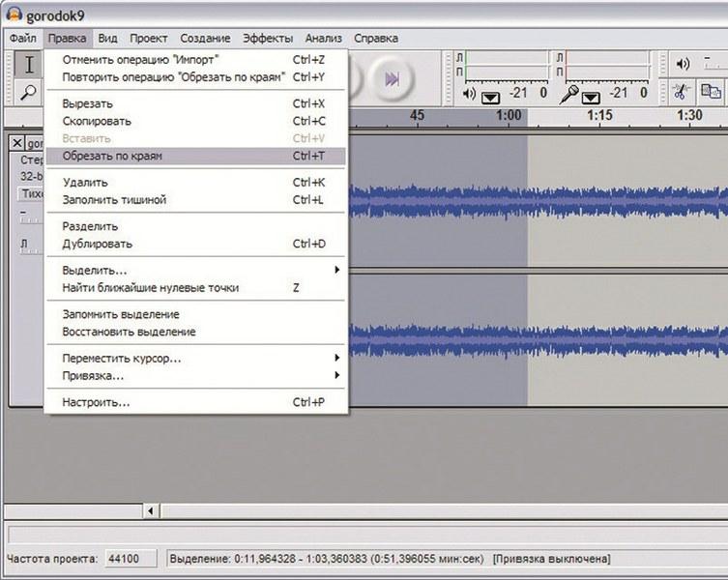
Task: Open the Эффекты menu
Action: pyautogui.click(x=268, y=39)
